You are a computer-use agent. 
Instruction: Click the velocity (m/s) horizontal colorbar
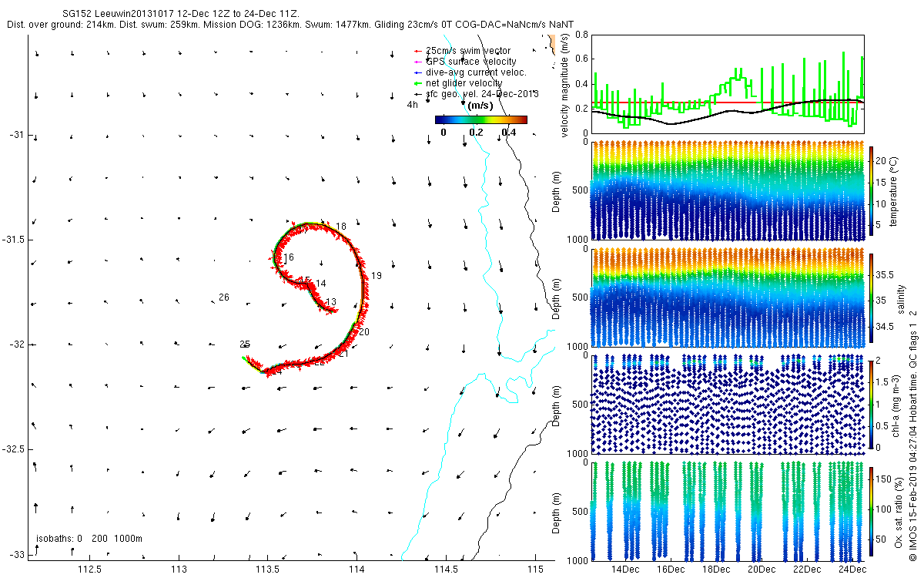pos(481,119)
